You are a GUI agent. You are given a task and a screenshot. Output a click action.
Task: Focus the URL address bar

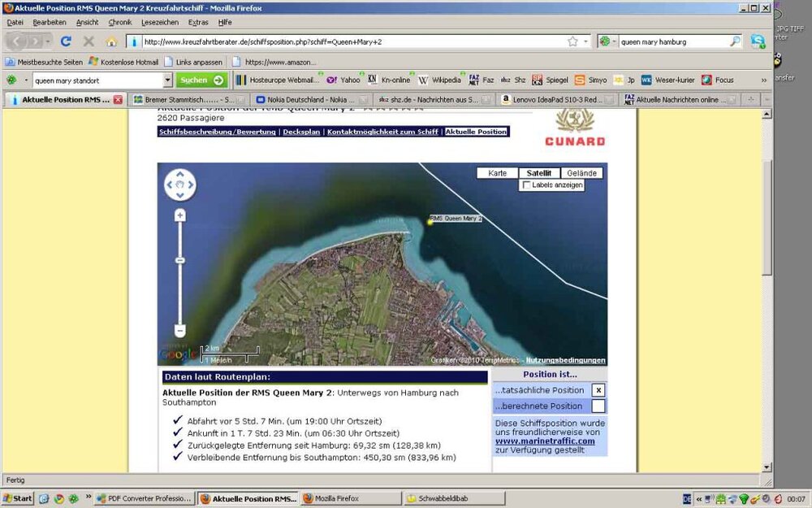(x=352, y=41)
